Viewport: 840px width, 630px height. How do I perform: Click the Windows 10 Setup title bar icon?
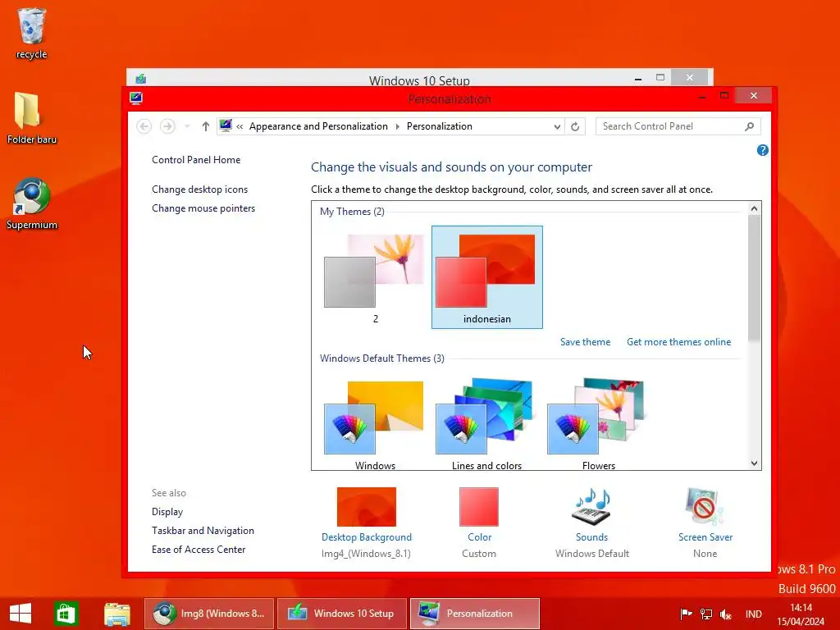point(141,79)
